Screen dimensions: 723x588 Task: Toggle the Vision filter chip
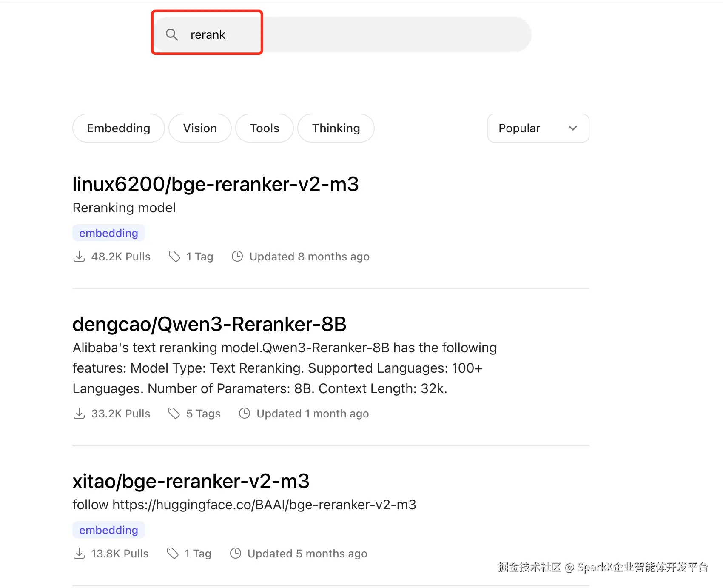coord(200,128)
